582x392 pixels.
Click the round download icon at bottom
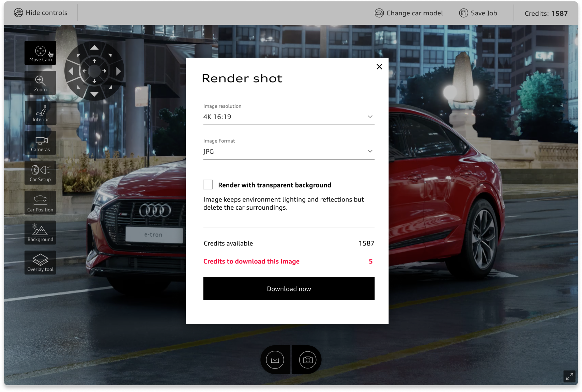(275, 360)
